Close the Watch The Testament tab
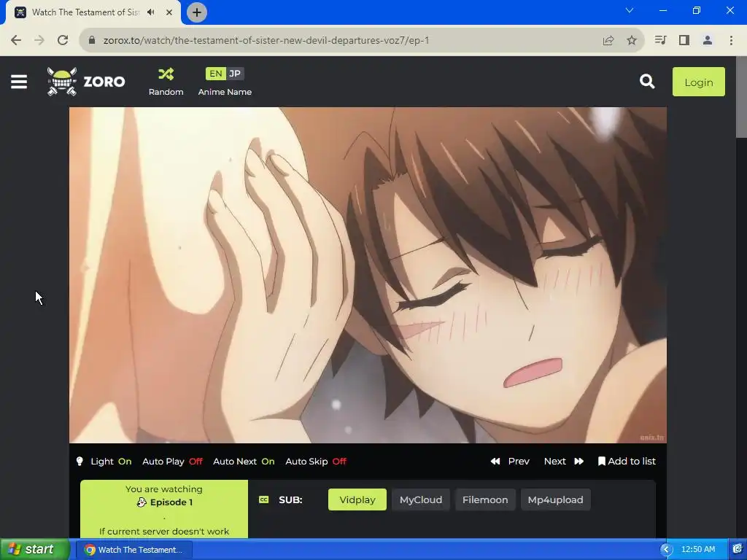 (x=169, y=12)
